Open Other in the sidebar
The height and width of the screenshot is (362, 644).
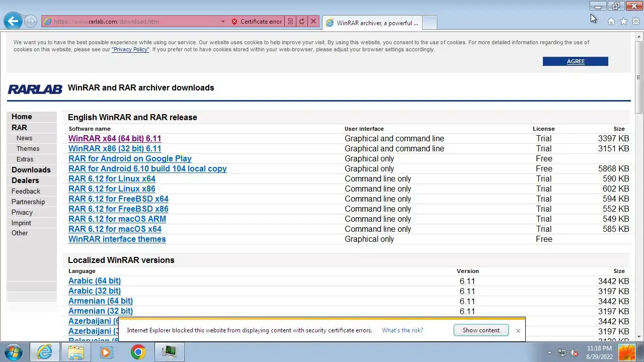[x=20, y=233]
